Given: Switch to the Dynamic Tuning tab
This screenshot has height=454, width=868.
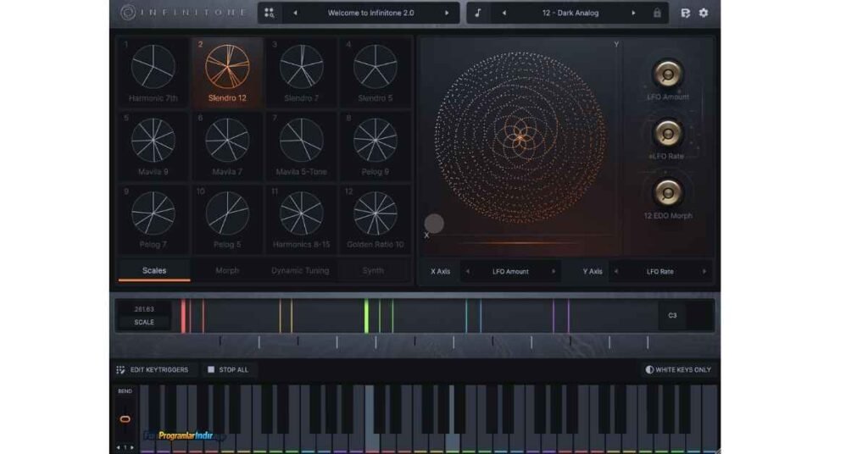Looking at the screenshot, I should (x=300, y=270).
